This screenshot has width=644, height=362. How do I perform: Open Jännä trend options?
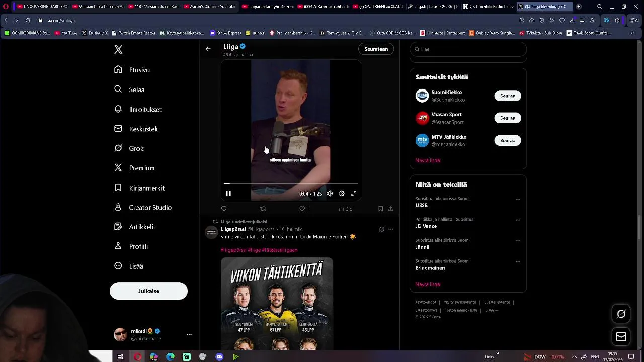pos(518,241)
